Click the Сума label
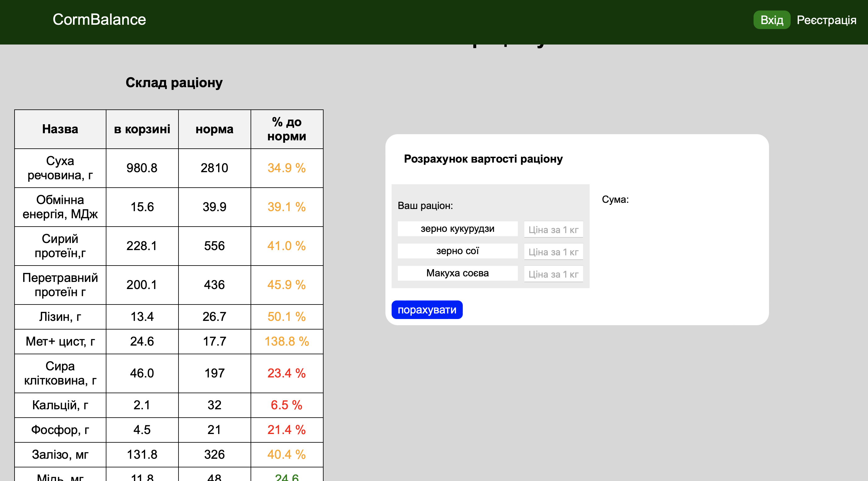 pos(615,199)
